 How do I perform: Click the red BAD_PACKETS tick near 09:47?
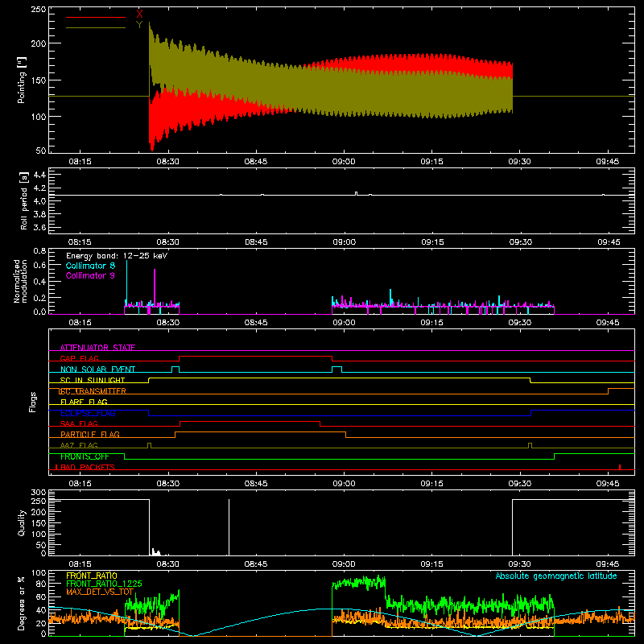pos(620,467)
